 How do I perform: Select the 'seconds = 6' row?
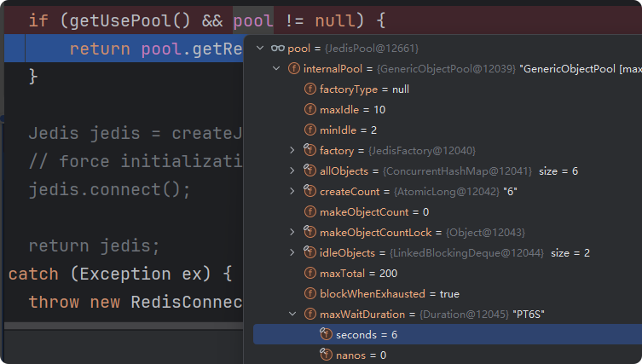(448, 334)
